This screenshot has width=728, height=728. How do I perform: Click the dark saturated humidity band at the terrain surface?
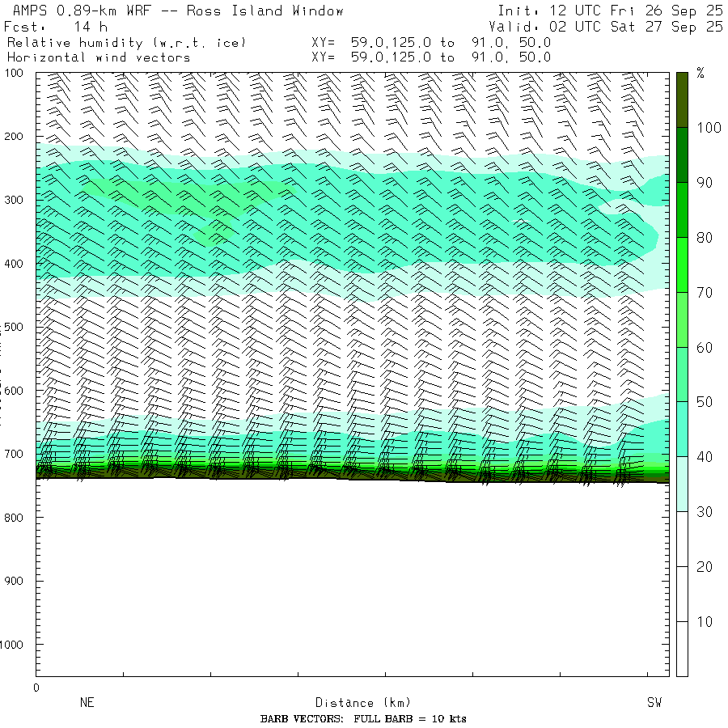[353, 472]
